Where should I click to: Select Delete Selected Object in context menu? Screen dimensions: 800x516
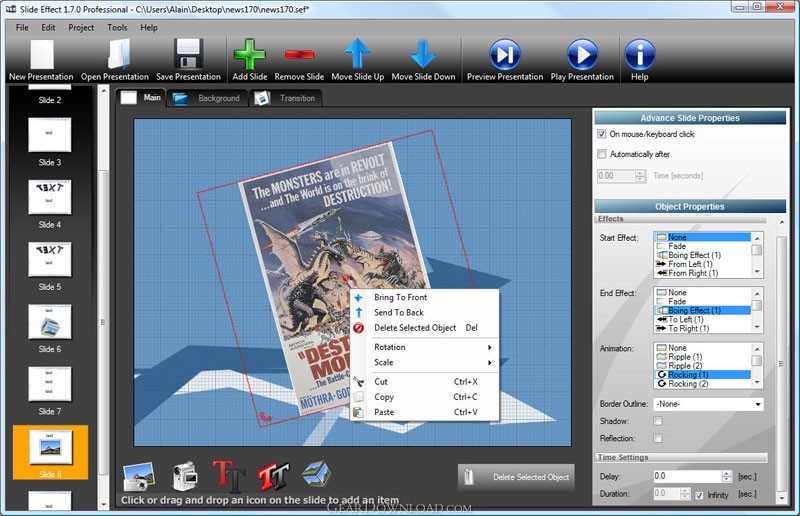(x=415, y=328)
